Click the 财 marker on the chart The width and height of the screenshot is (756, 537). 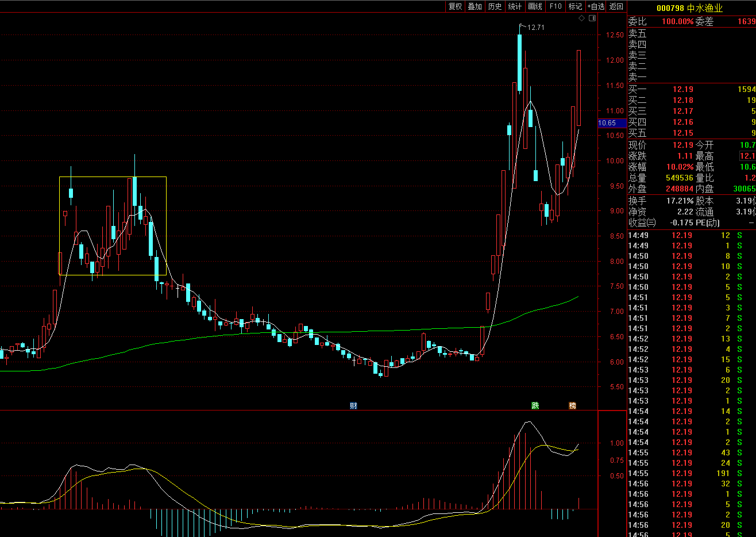pos(353,405)
